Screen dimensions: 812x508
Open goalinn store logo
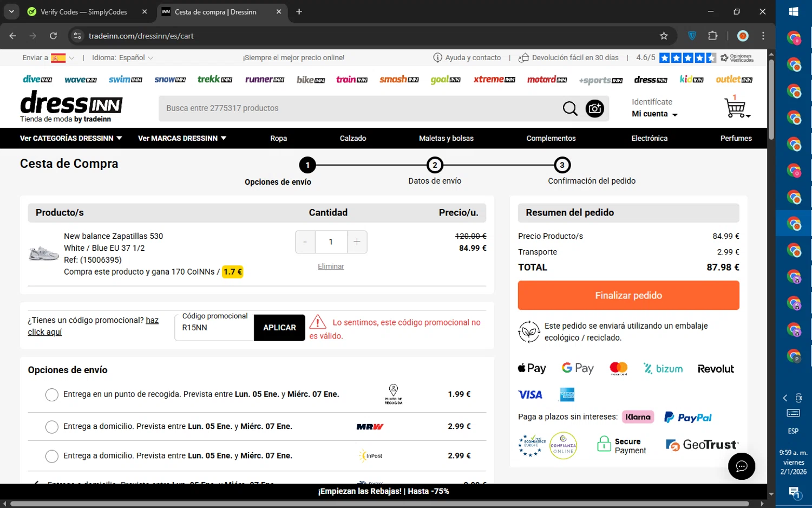point(446,80)
